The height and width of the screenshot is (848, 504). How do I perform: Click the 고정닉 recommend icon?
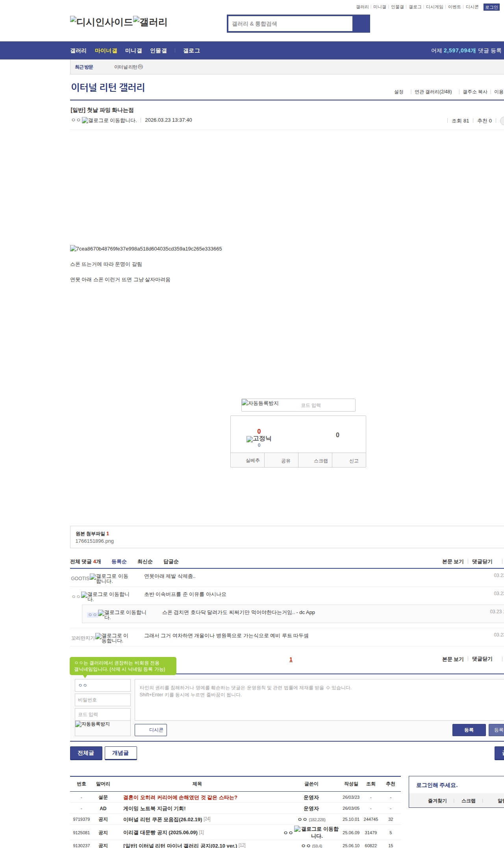click(259, 439)
